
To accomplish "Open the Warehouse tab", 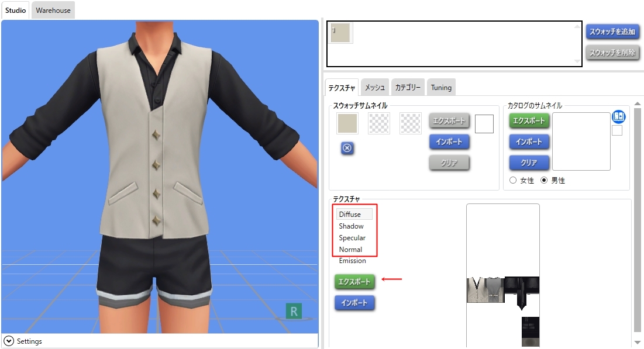I will [x=53, y=11].
